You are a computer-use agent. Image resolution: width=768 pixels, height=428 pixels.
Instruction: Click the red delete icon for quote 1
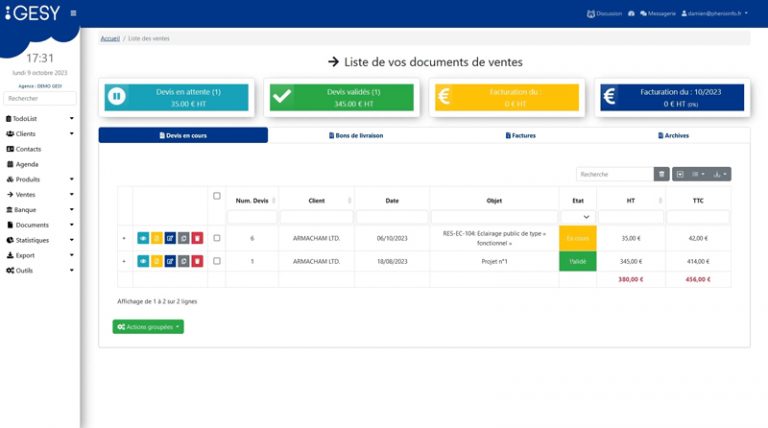point(197,261)
